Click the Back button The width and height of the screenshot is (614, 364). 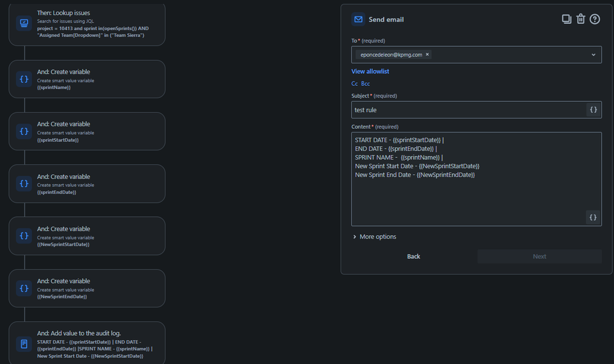pos(413,256)
